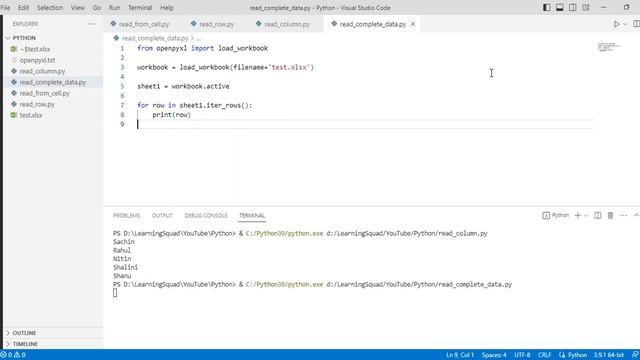This screenshot has width=640, height=360.
Task: Select 3.9.1 64-bit interpreter
Action: (x=609, y=355)
